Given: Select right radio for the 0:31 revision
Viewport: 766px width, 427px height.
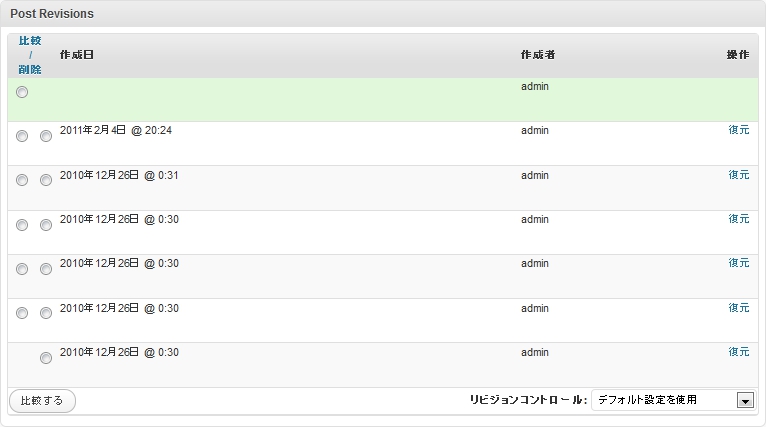Looking at the screenshot, I should click(x=46, y=180).
